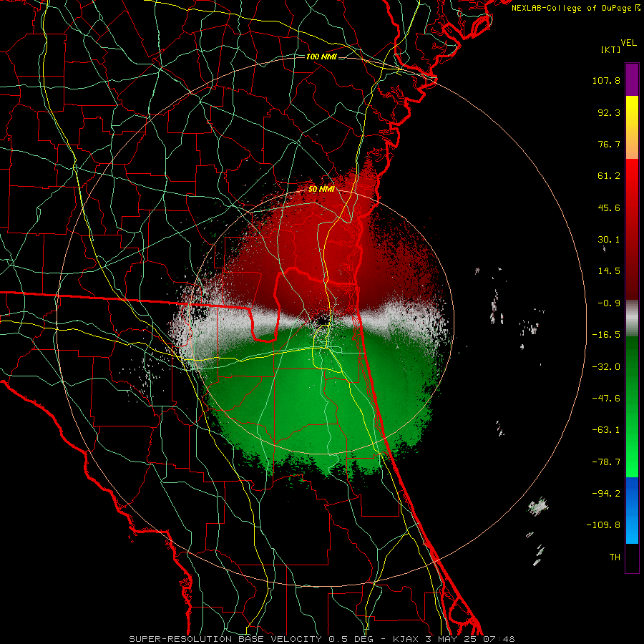Viewport: 644px width, 644px height.
Task: Click the 30.1 legend value
Action: (x=609, y=240)
